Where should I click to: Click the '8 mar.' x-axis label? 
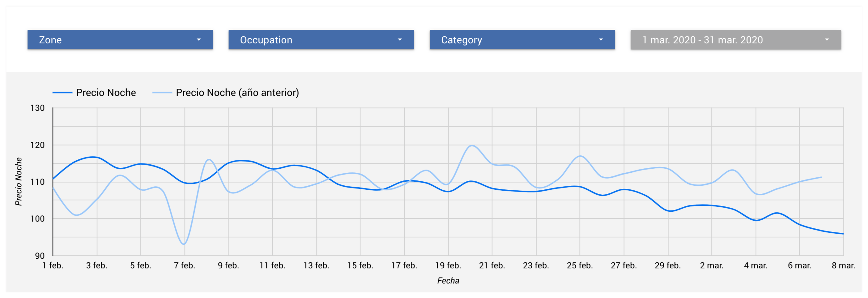point(843,266)
